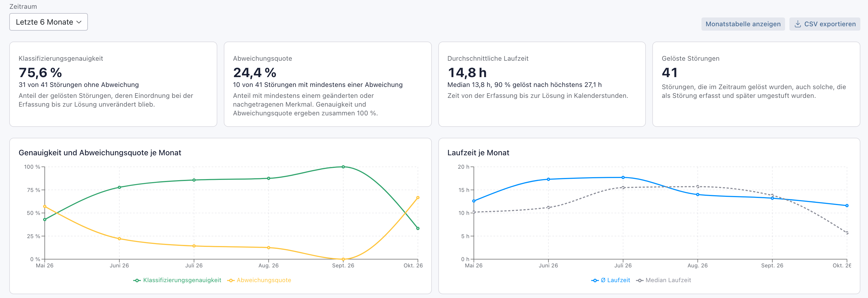Click the Zeitraum label
Viewport: 868px width, 298px height.
[23, 6]
